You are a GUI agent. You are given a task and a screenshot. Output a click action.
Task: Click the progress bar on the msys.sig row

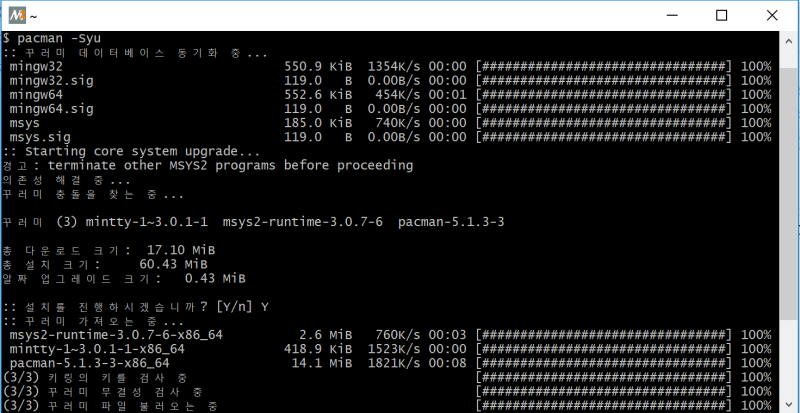[604, 137]
